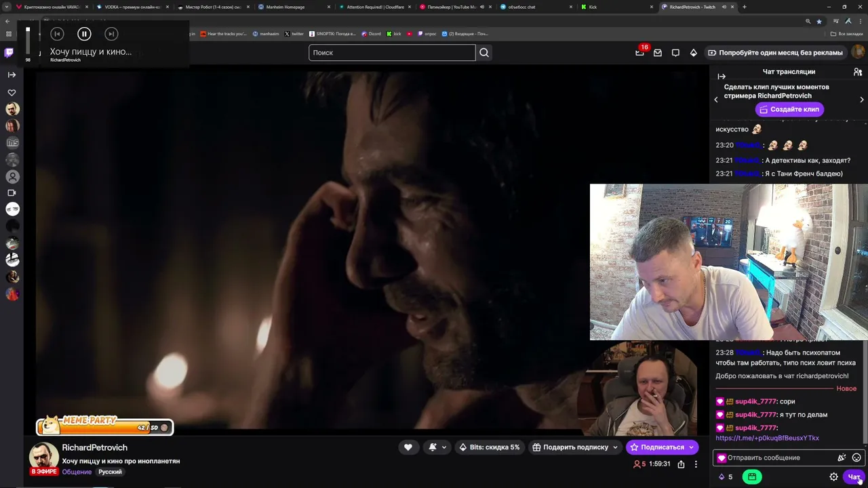Click the viewer count showing 5
868x488 pixels.
pos(639,464)
